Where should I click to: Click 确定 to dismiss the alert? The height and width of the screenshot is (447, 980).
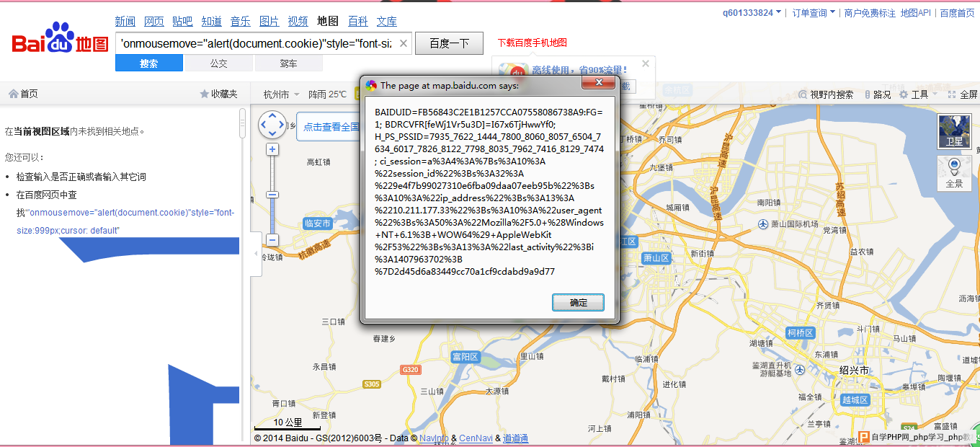(x=578, y=302)
